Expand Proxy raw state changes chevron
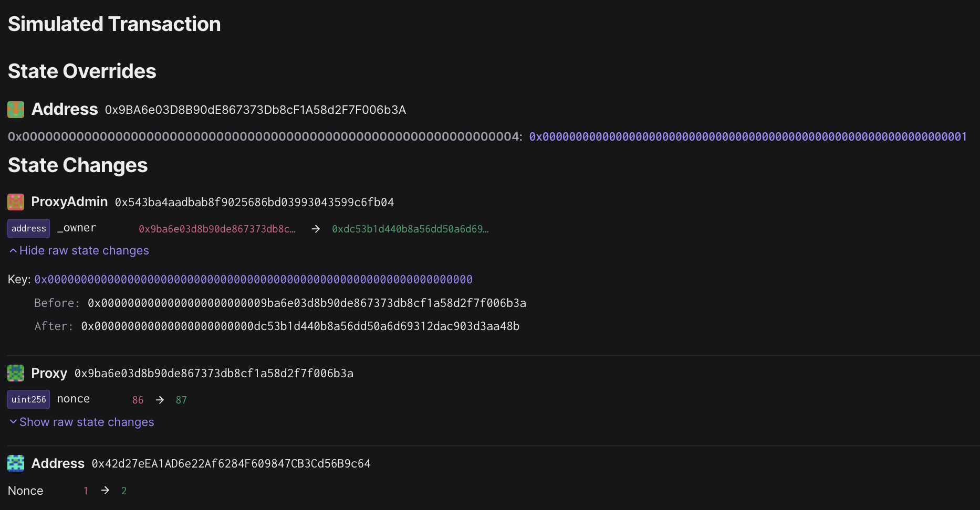Image resolution: width=980 pixels, height=510 pixels. 13,422
